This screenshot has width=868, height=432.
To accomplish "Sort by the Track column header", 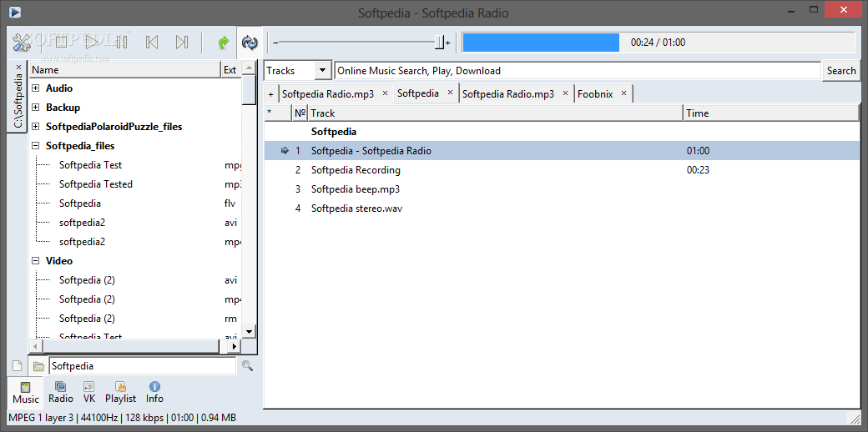I will pyautogui.click(x=496, y=113).
